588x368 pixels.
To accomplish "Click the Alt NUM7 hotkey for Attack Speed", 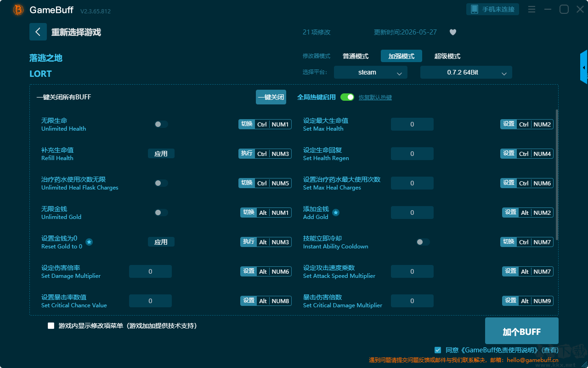I will point(528,271).
